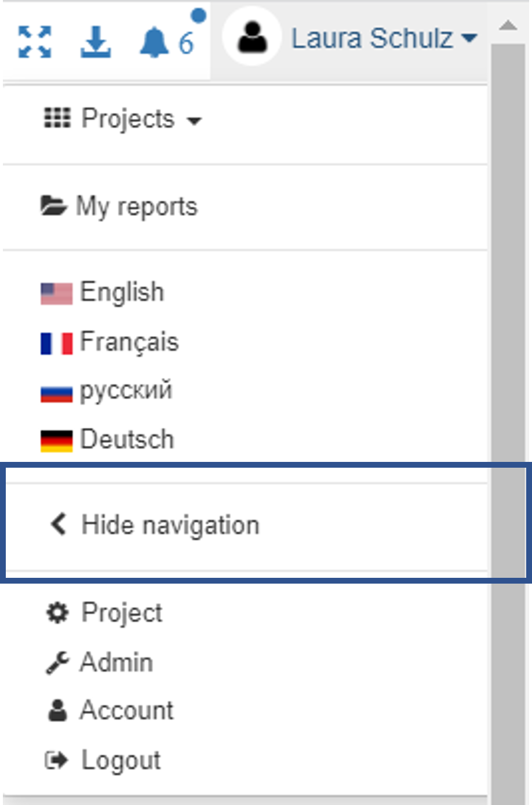Open the My reports link
532x805 pixels.
point(137,207)
